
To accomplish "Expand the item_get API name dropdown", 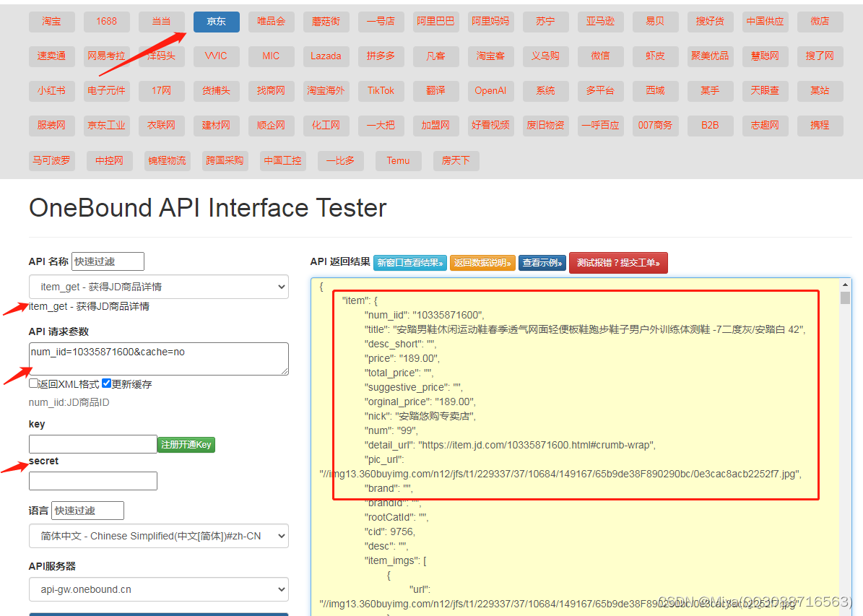I will point(158,287).
